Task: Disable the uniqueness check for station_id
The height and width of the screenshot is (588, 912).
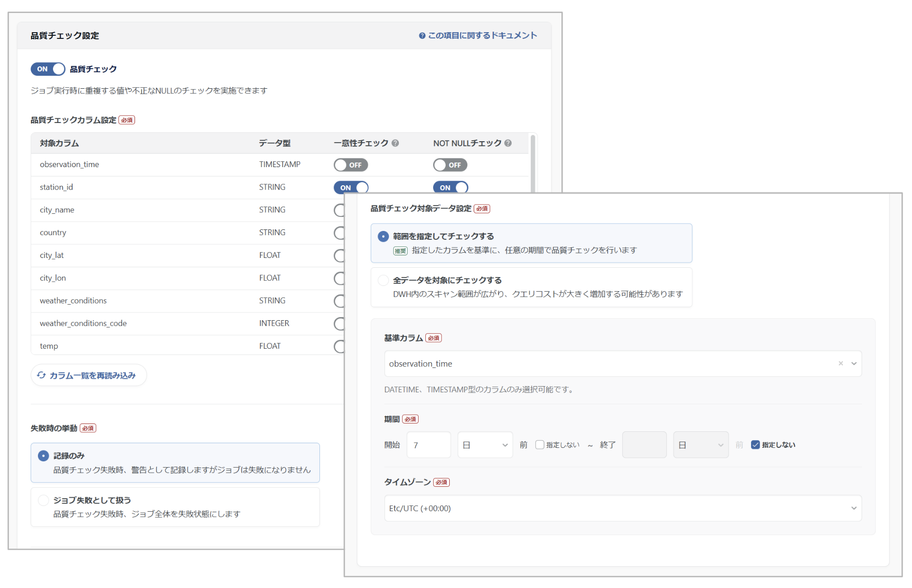Action: (351, 187)
